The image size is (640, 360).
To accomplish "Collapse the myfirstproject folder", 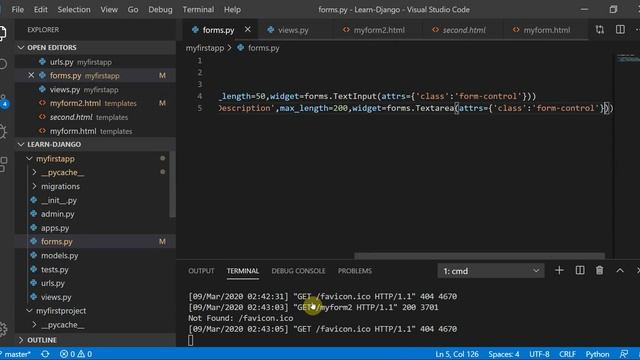I will [x=61, y=311].
